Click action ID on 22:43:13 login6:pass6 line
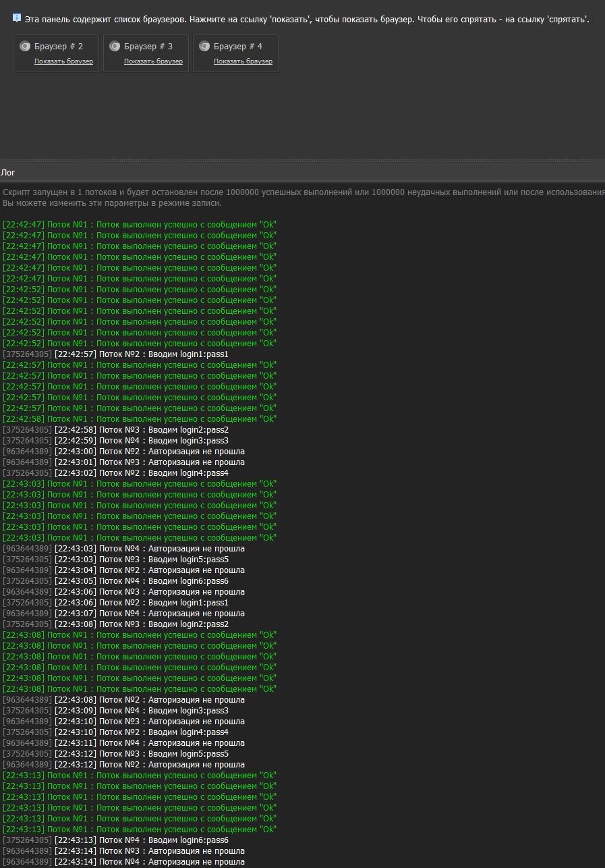 point(27,840)
